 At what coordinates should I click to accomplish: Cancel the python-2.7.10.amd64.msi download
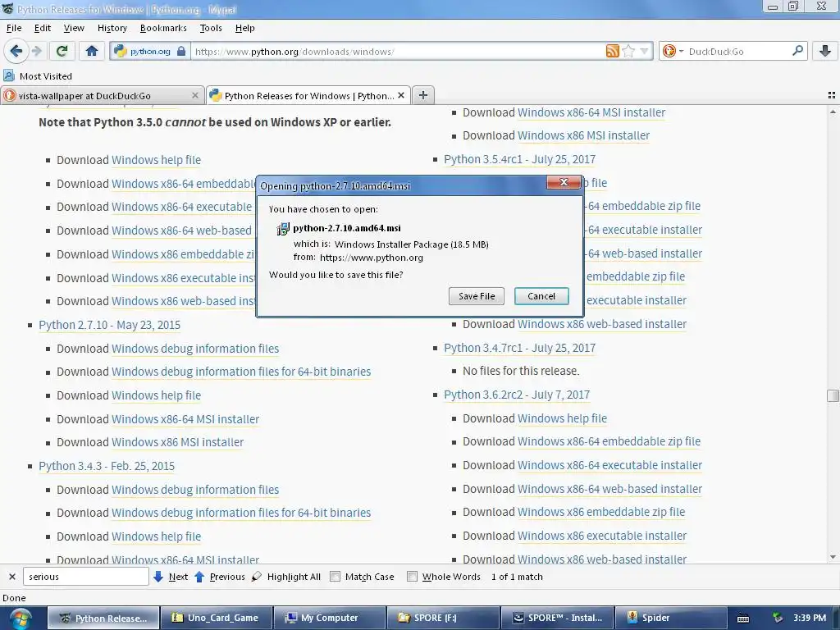(541, 296)
